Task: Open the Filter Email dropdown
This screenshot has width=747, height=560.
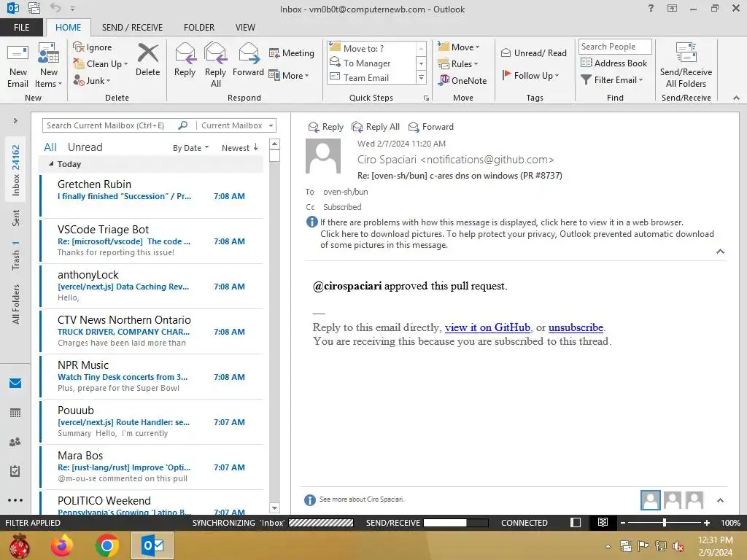Action: [x=612, y=80]
